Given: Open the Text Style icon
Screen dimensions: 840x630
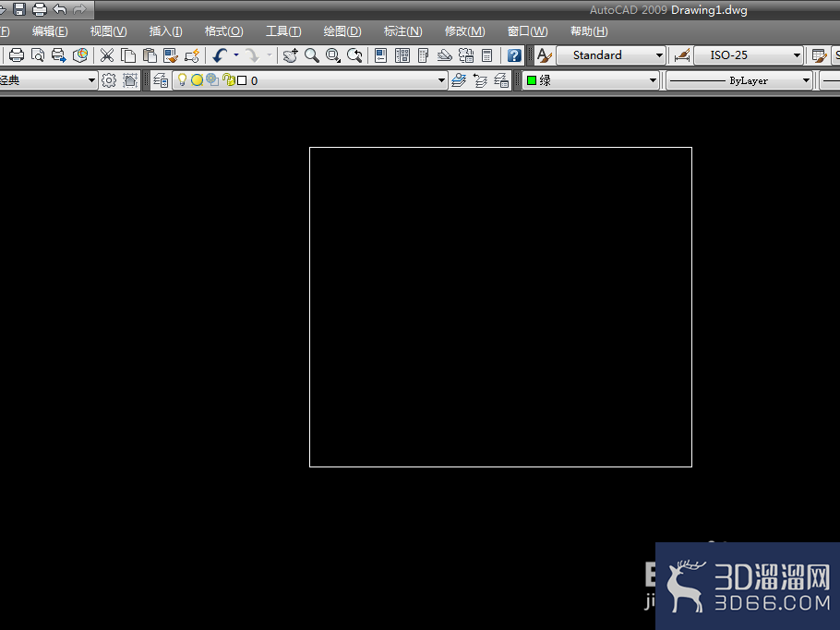Looking at the screenshot, I should [545, 55].
